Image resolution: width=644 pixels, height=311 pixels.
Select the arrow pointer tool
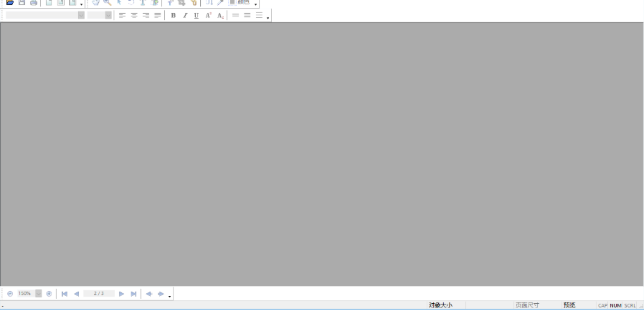(x=119, y=2)
